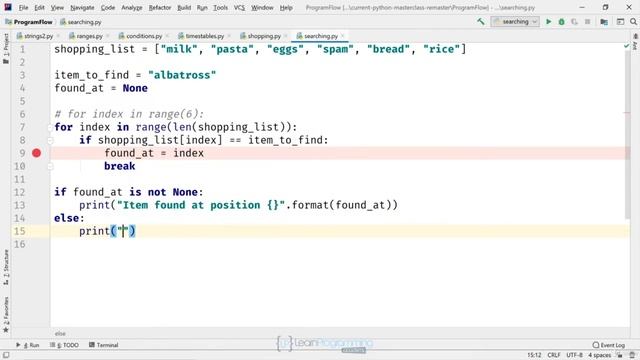Click the else breadcrumb below the editor

pyautogui.click(x=60, y=333)
